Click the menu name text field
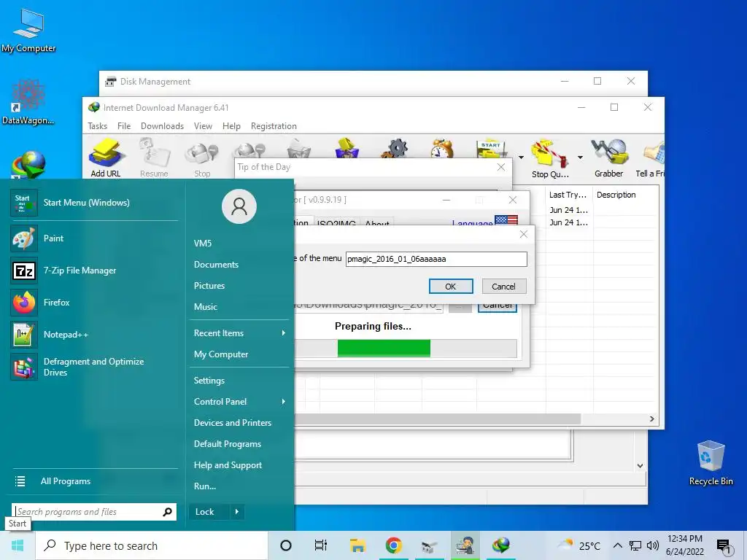 (436, 259)
